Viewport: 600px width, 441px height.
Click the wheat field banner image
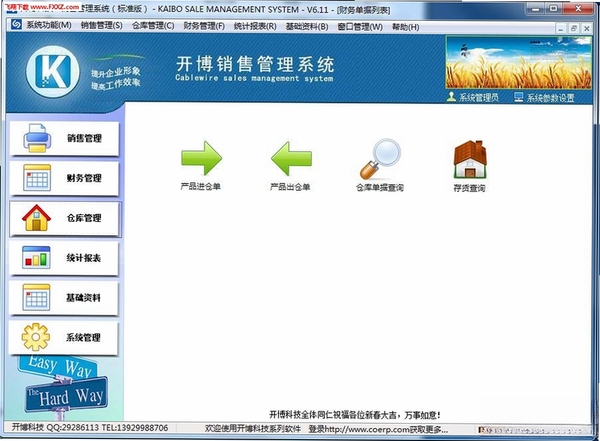click(518, 63)
